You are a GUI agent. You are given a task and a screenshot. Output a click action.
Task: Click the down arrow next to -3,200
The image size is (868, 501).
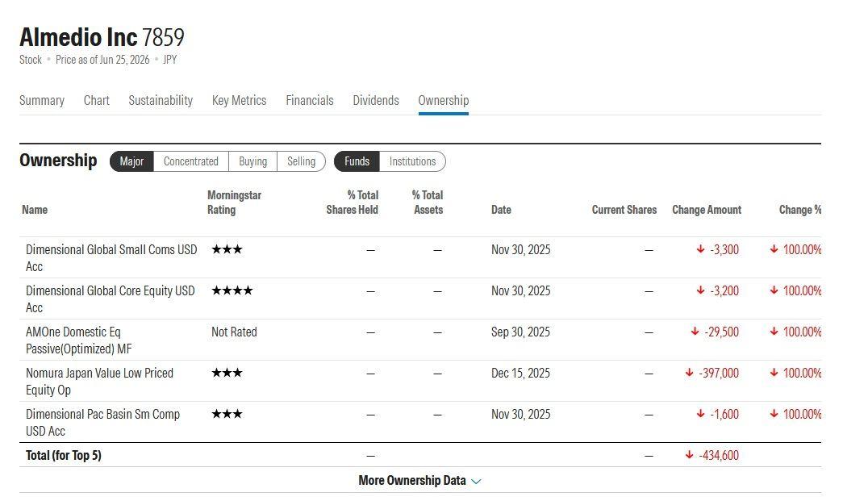700,290
